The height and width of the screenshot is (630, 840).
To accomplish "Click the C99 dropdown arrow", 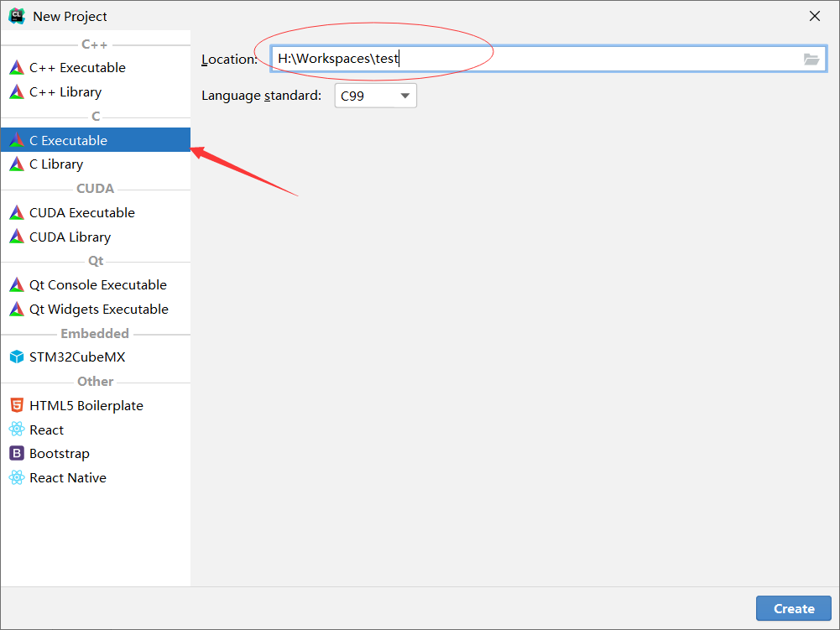I will (x=405, y=96).
